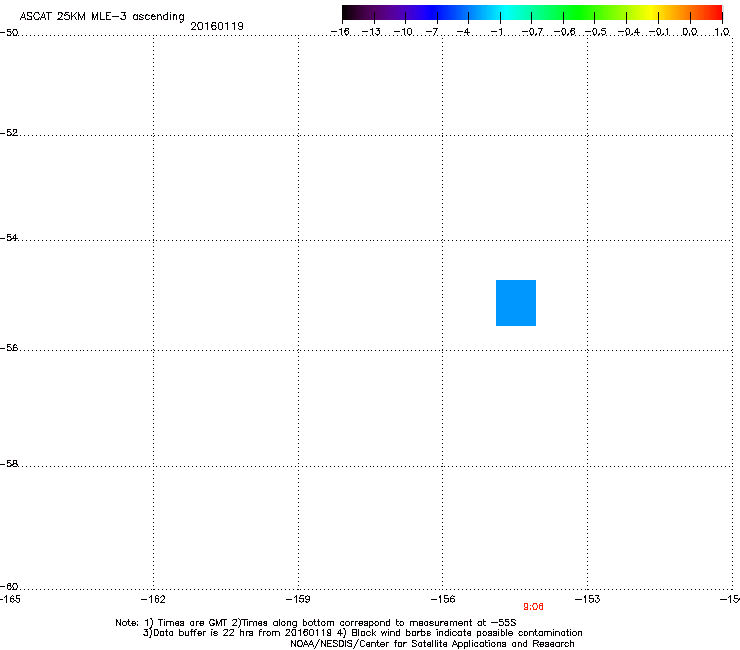Click the -153 longitude axis label
740x650 pixels.
[x=588, y=599]
